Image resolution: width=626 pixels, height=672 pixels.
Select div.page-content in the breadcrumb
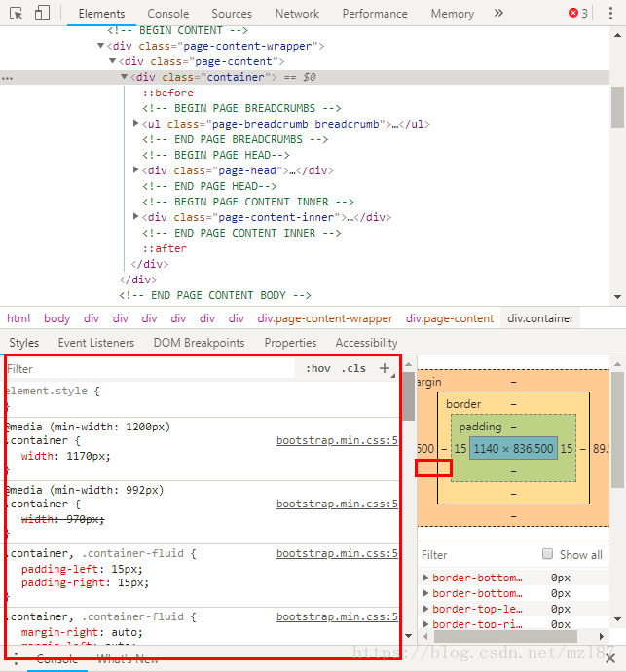tap(450, 318)
